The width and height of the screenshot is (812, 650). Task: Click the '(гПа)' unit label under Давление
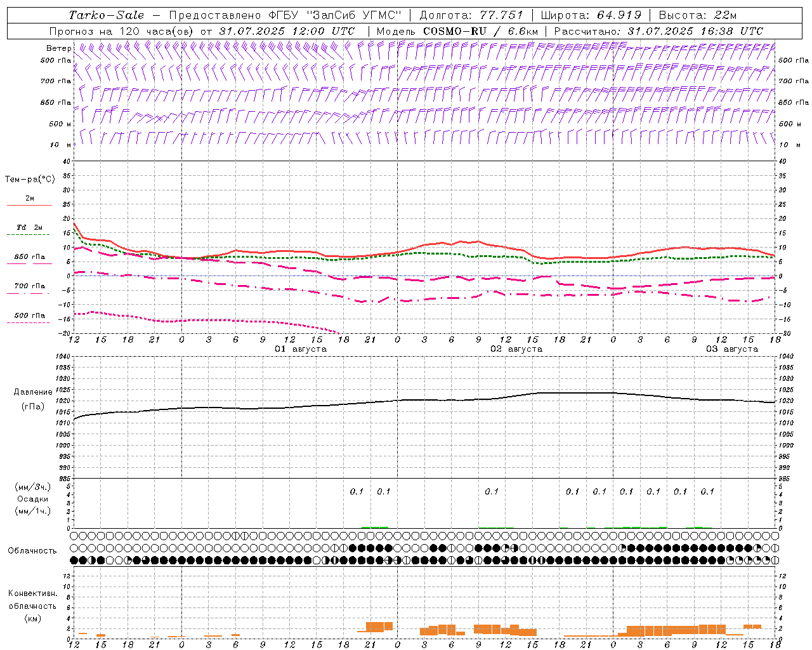coord(33,407)
